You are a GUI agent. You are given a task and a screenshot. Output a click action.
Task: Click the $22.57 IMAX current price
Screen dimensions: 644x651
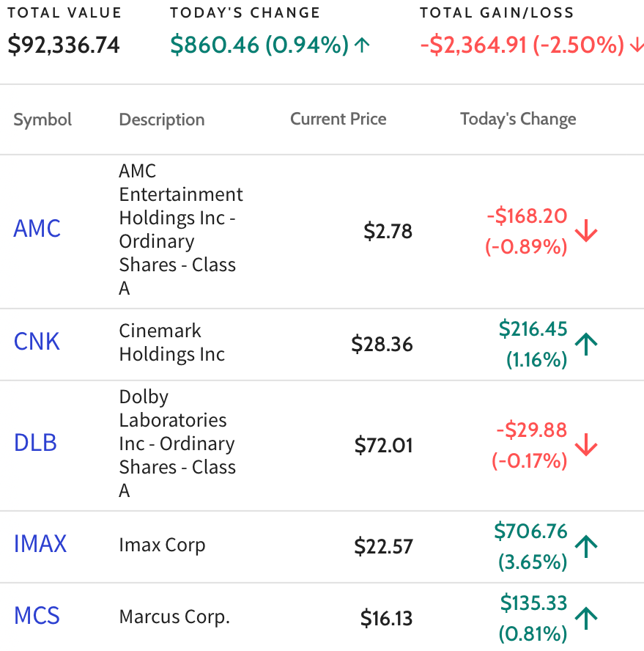tap(383, 546)
